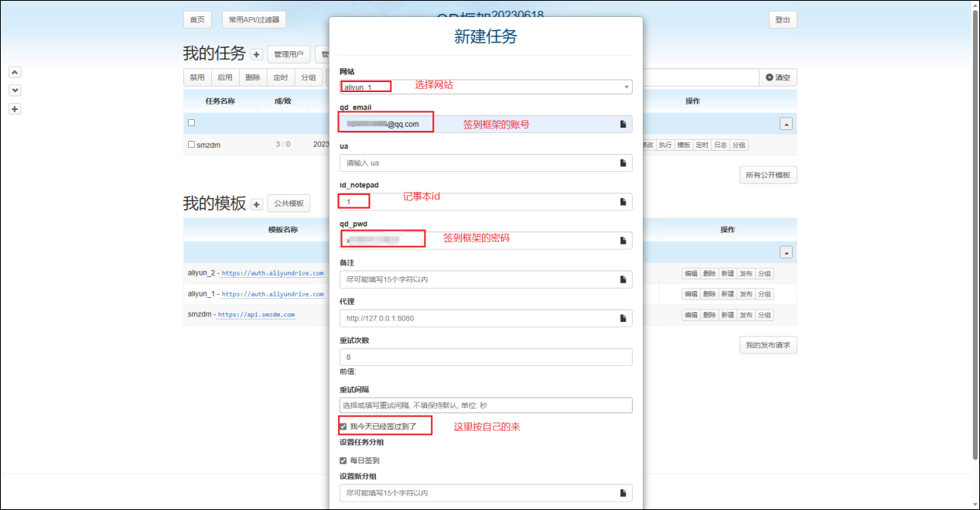This screenshot has width=980, height=510.
Task: Collapse the template list group arrow
Action: pyautogui.click(x=785, y=252)
